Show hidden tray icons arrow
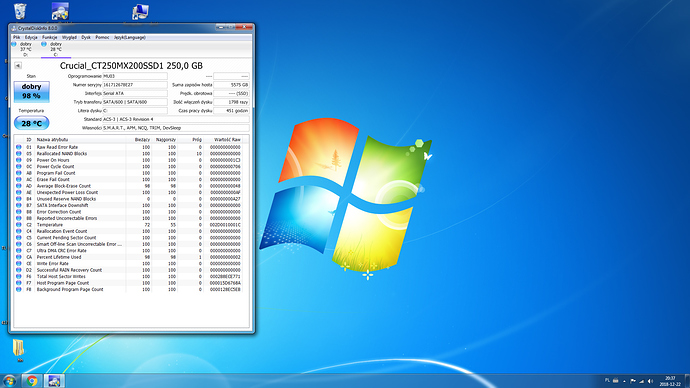690x388 pixels. click(624, 381)
